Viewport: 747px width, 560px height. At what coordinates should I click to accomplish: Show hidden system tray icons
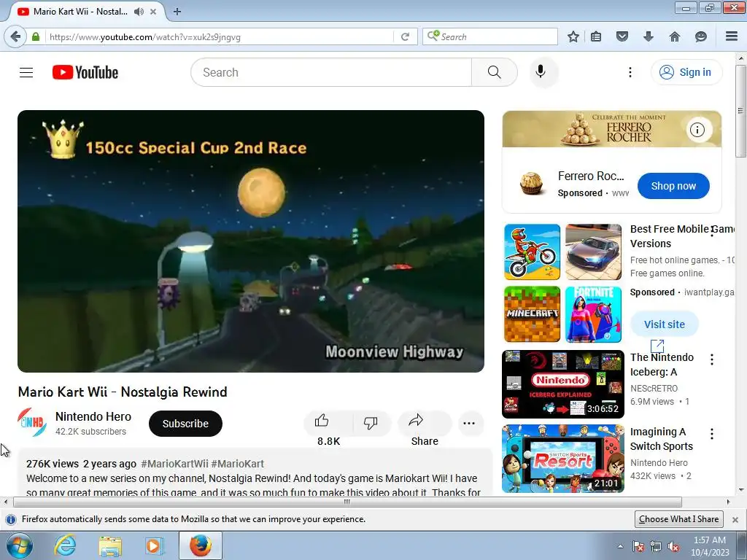(620, 546)
